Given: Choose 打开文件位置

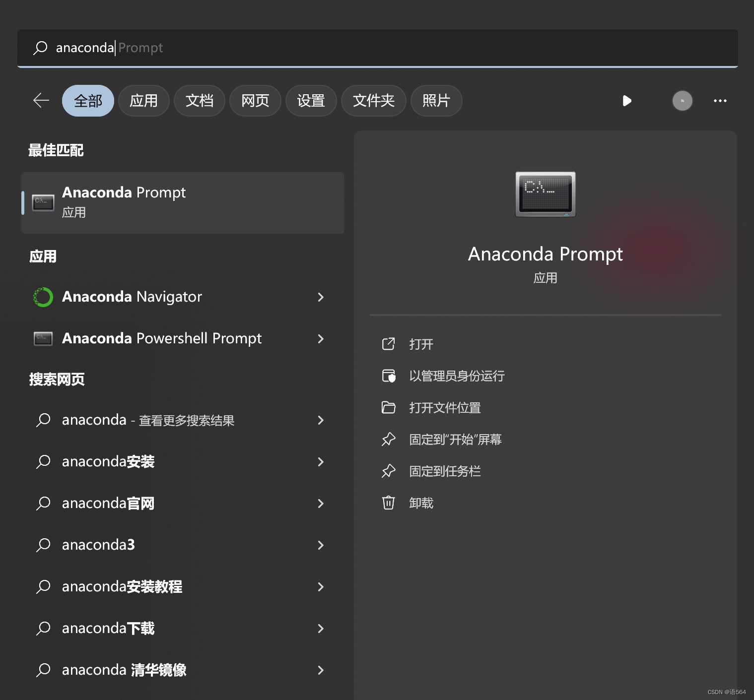Looking at the screenshot, I should tap(445, 407).
